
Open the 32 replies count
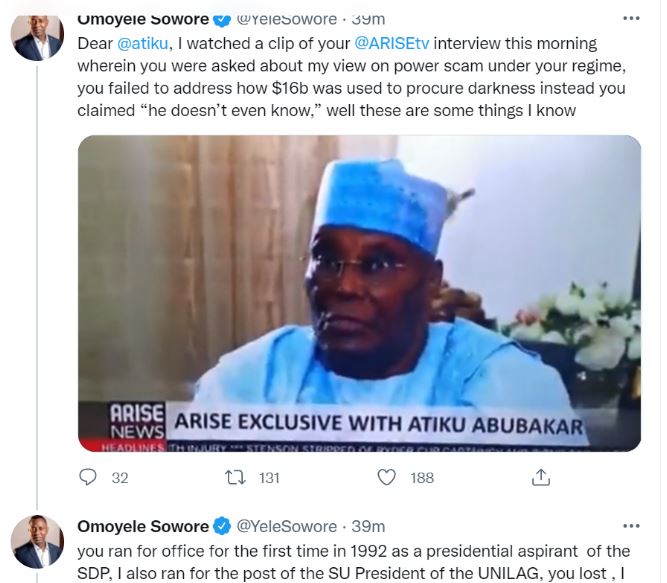point(120,478)
